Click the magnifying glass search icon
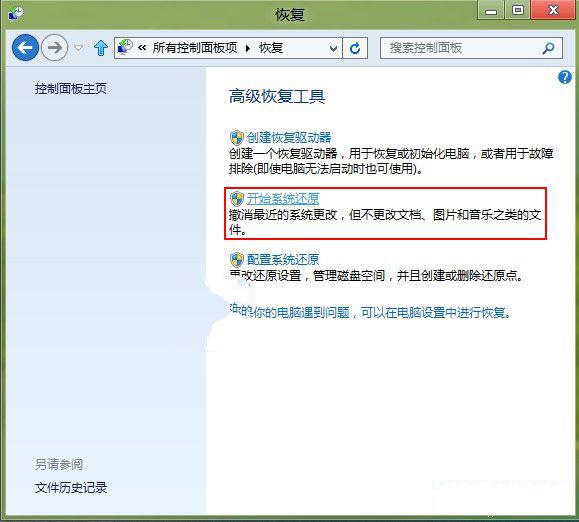This screenshot has width=579, height=522. tap(548, 48)
